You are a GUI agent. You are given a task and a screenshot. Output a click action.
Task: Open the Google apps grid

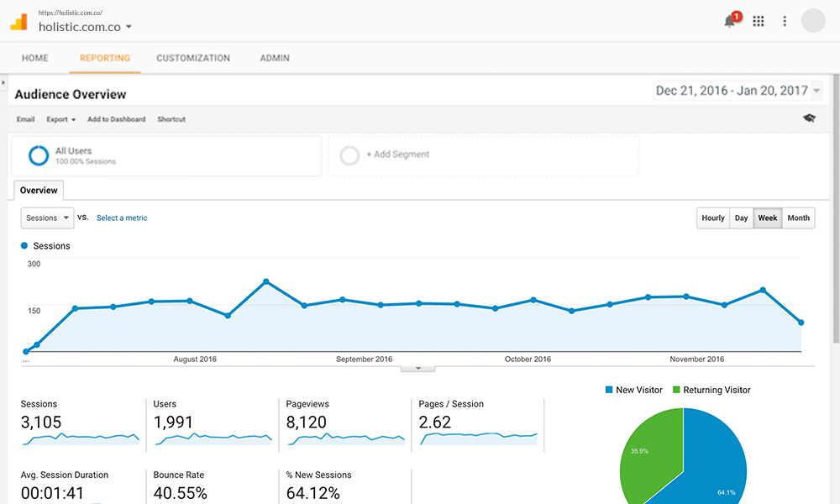pos(758,22)
